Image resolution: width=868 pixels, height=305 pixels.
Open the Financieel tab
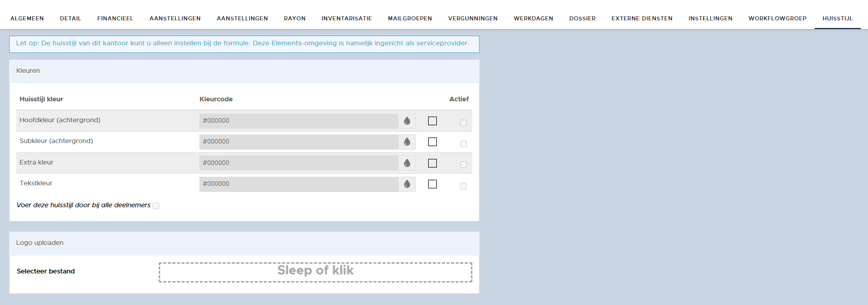coord(115,18)
